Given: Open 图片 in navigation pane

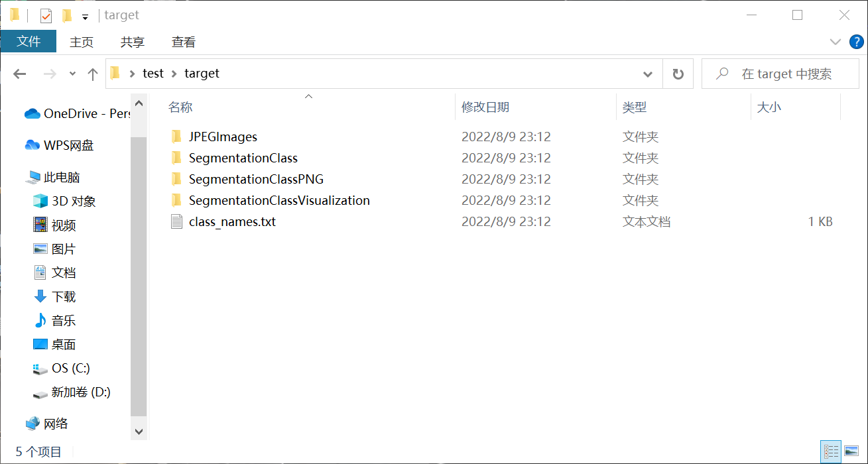Looking at the screenshot, I should [54, 249].
